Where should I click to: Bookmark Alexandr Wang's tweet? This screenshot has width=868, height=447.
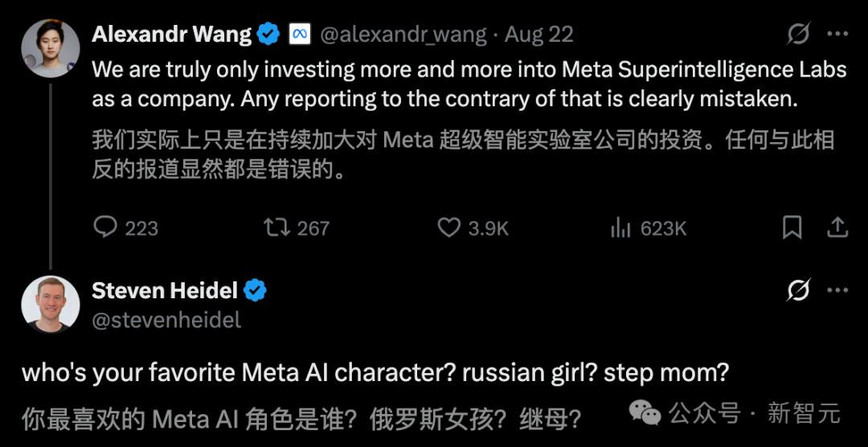pos(792,227)
